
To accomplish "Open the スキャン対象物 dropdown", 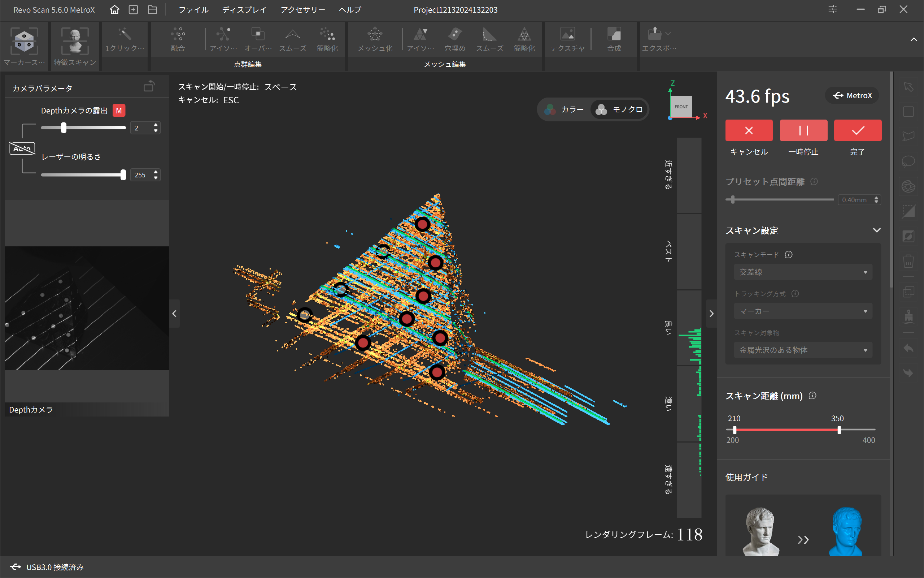I will (803, 350).
